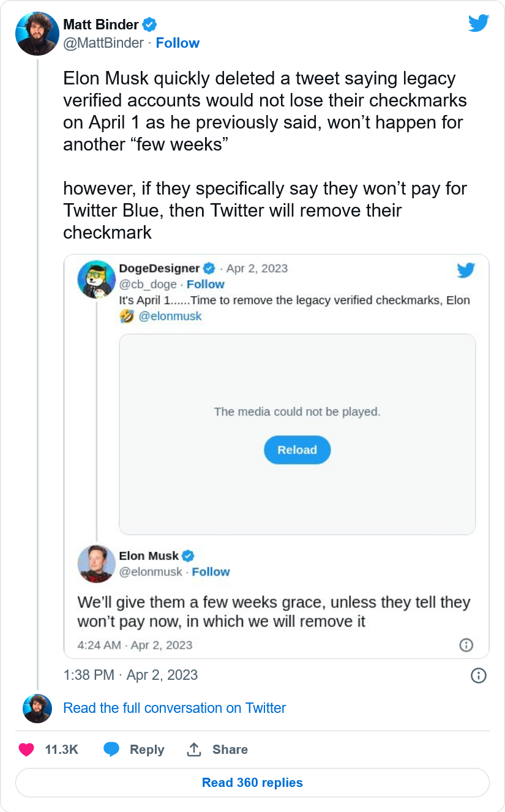Click Matt Binder's verified badge
Screen dimensions: 505x812
(x=150, y=25)
